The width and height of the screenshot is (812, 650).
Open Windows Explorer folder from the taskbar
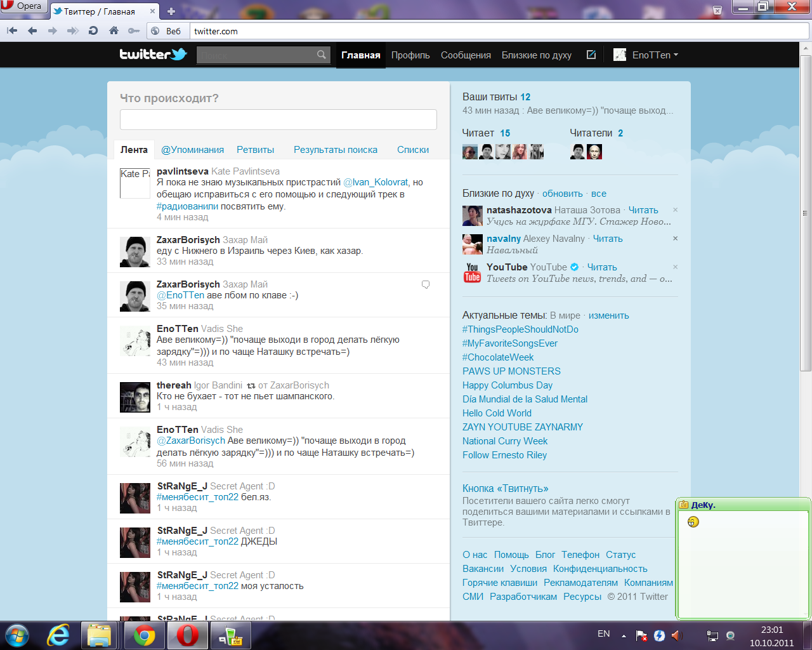pos(100,635)
